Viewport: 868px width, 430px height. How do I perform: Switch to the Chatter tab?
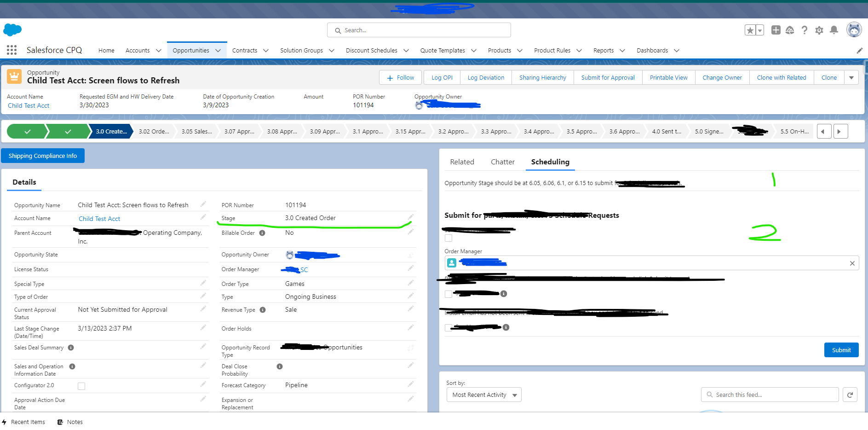pos(502,162)
